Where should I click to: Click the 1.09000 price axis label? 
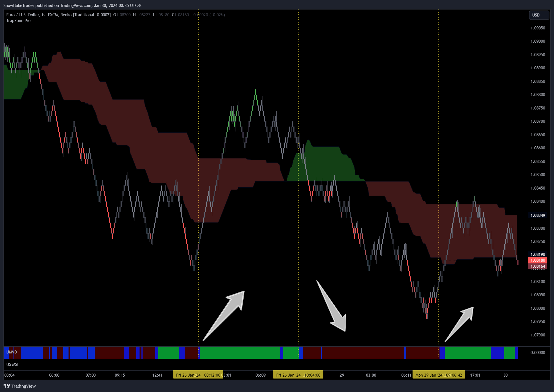pyautogui.click(x=538, y=41)
